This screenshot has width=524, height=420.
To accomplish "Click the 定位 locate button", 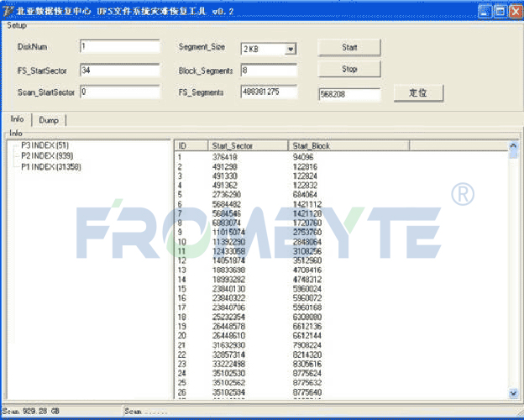I will tap(418, 93).
